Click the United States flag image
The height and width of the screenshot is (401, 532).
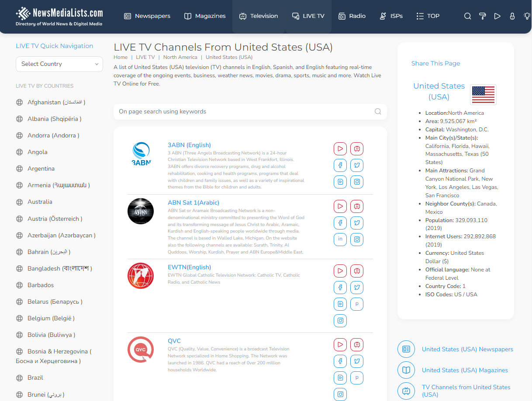click(483, 95)
